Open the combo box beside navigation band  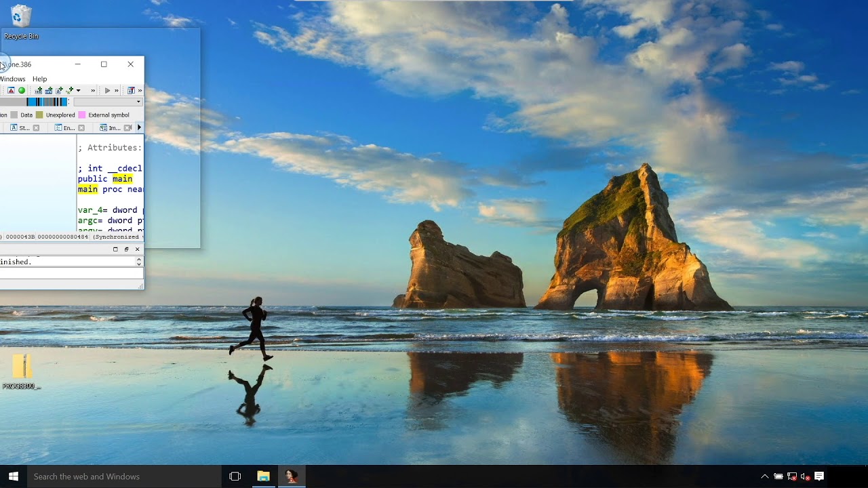tap(108, 102)
